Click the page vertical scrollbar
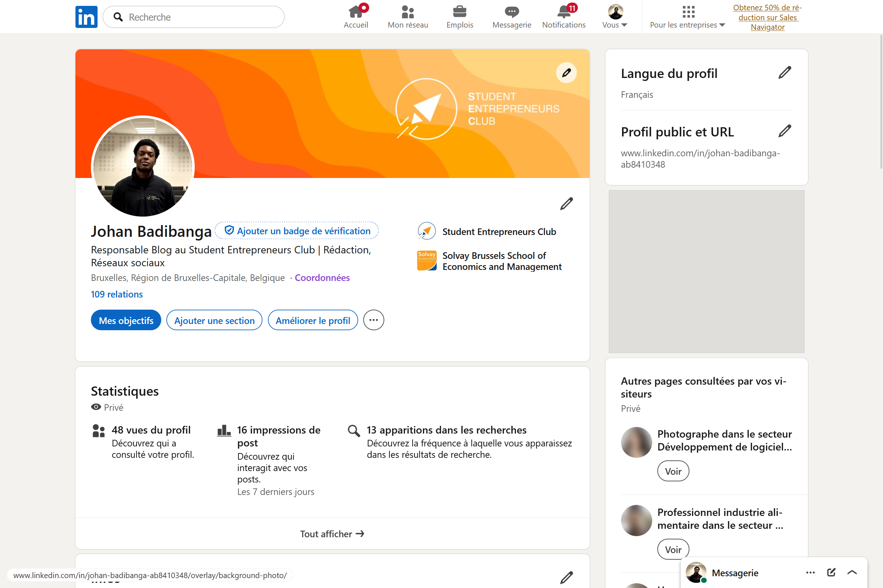 click(881, 101)
